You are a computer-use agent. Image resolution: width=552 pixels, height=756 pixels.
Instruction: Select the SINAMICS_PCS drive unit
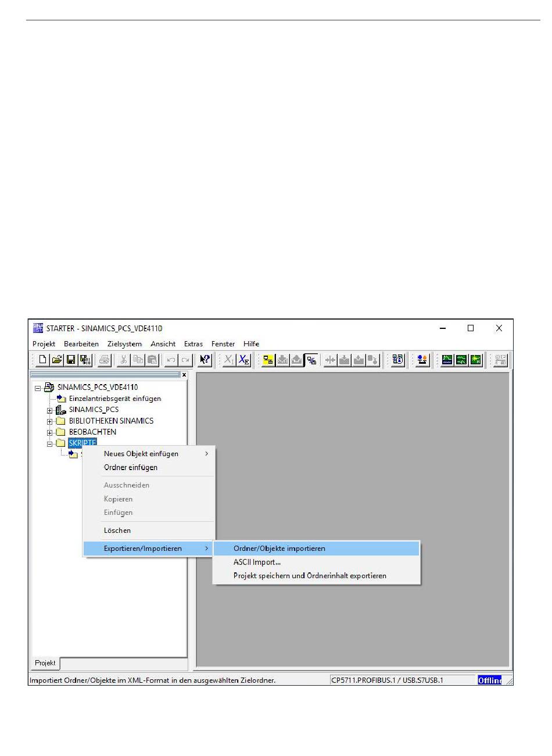[94, 410]
